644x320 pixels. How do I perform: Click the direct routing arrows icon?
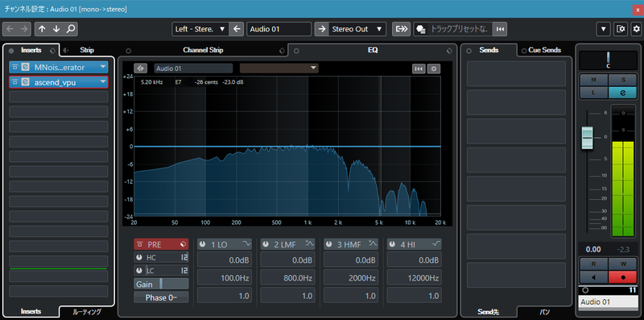tap(401, 29)
